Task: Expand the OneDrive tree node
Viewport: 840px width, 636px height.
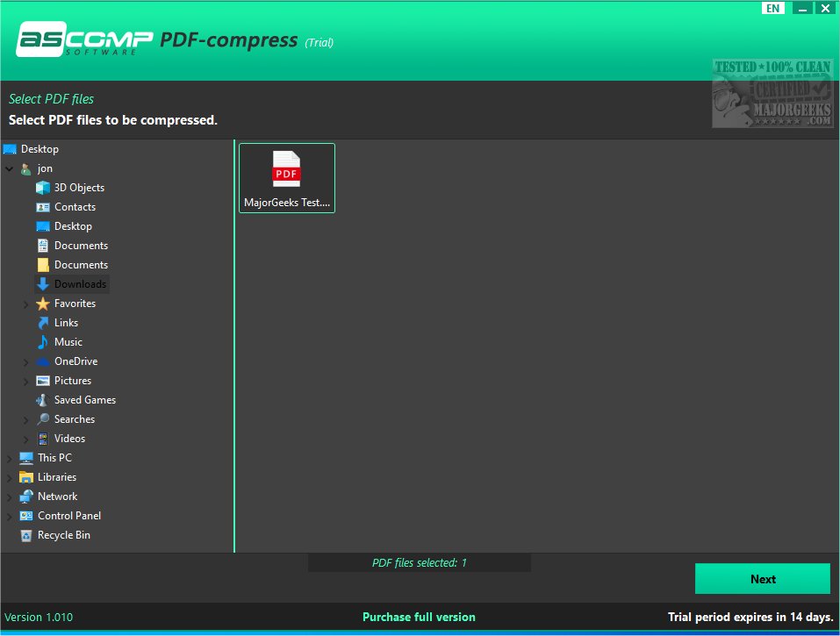Action: (26, 361)
